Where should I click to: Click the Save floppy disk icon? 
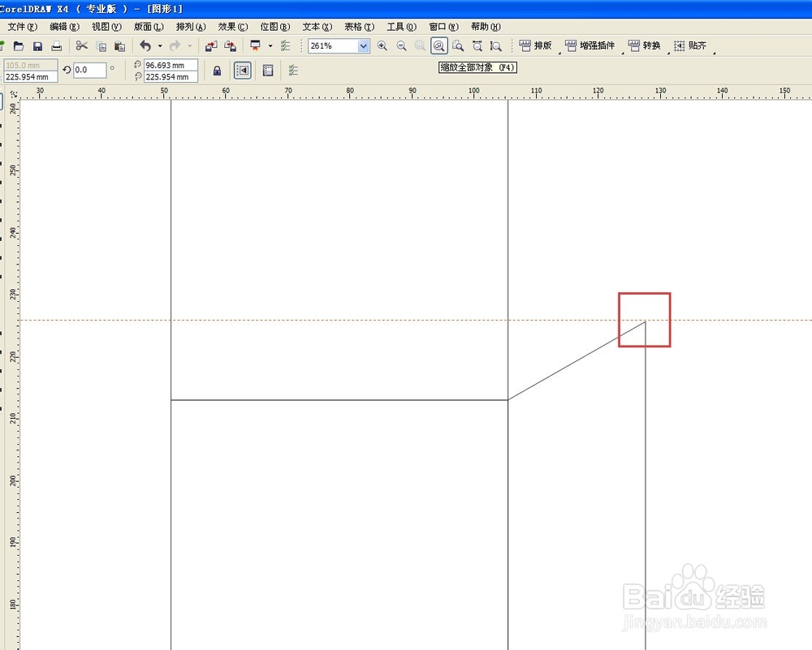coord(37,46)
